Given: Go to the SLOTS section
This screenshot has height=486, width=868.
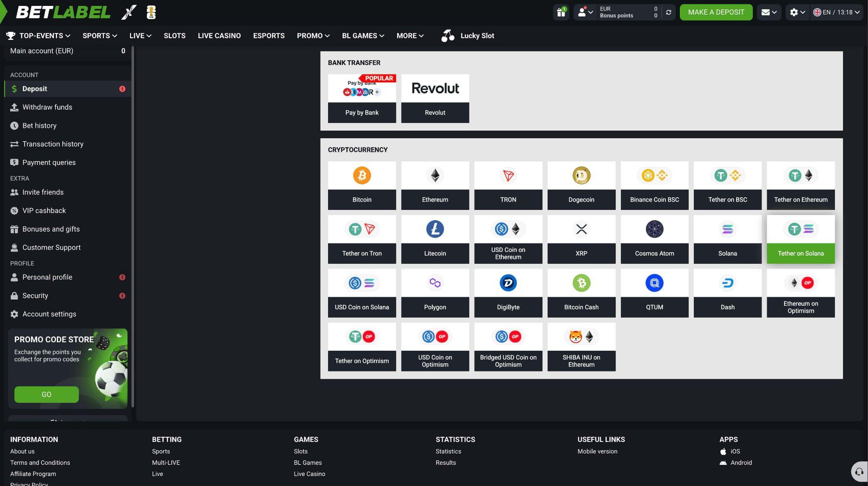Looking at the screenshot, I should tap(175, 36).
